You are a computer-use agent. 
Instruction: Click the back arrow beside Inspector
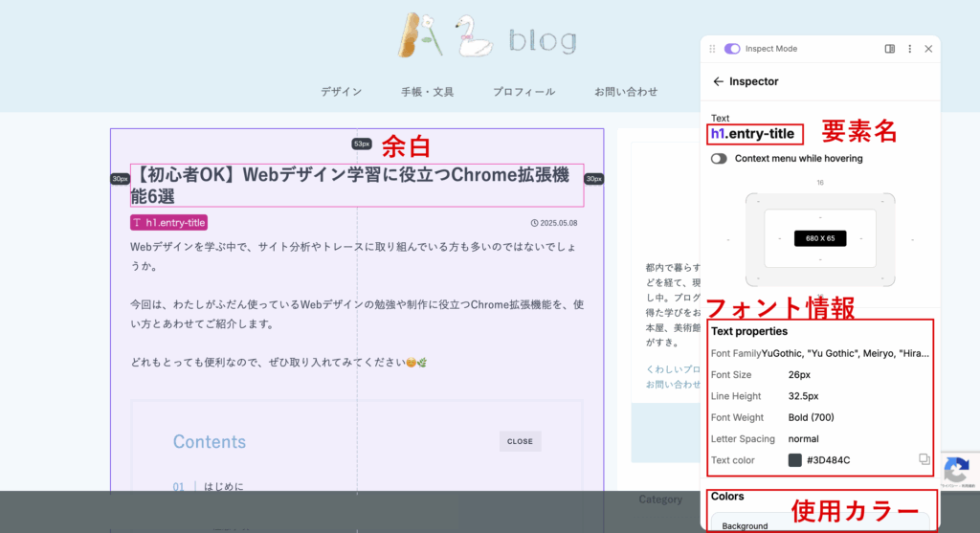click(x=718, y=82)
